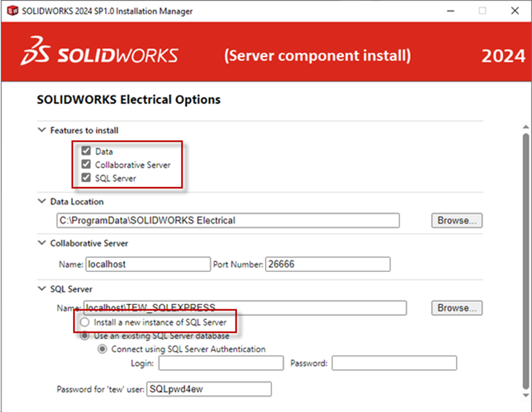Screen dimensions: 532x412
Task: Browse for the SQL Server name
Action: point(456,308)
